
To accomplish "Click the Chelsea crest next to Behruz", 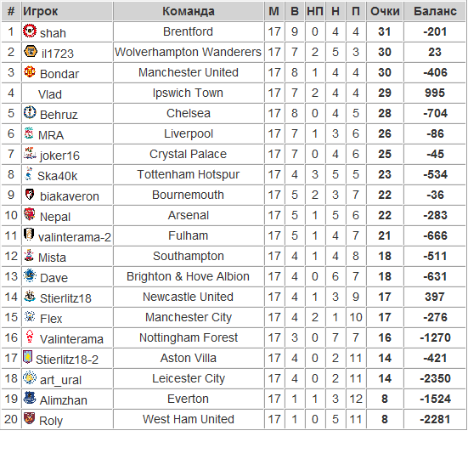I will tap(30, 112).
